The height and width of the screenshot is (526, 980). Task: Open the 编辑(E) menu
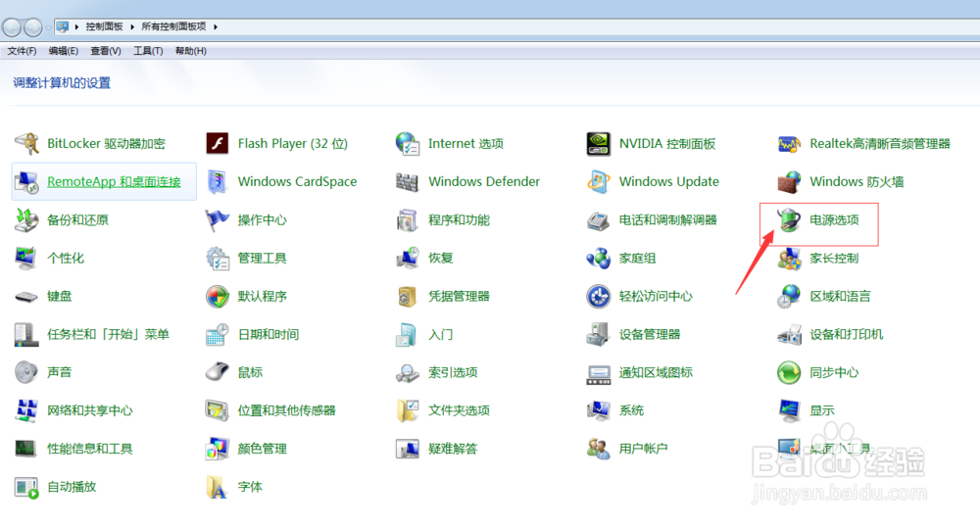pyautogui.click(x=64, y=51)
